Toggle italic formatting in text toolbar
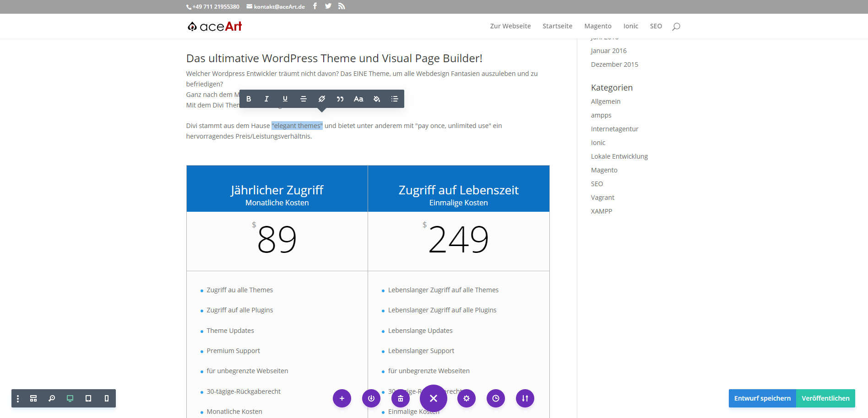The image size is (868, 418). [266, 99]
